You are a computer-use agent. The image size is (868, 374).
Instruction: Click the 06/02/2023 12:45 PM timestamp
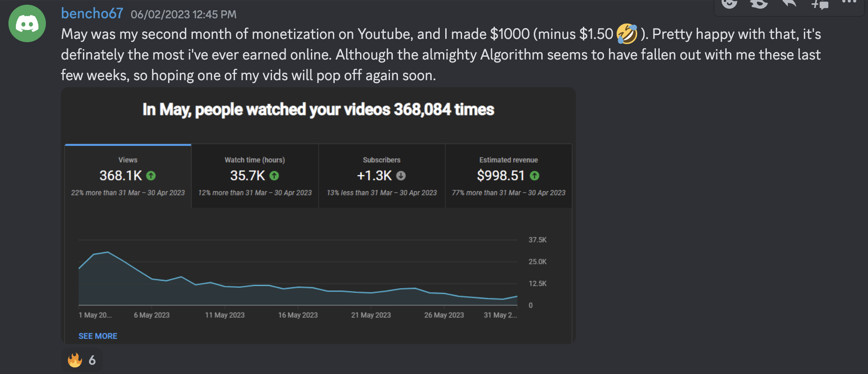pos(184,15)
